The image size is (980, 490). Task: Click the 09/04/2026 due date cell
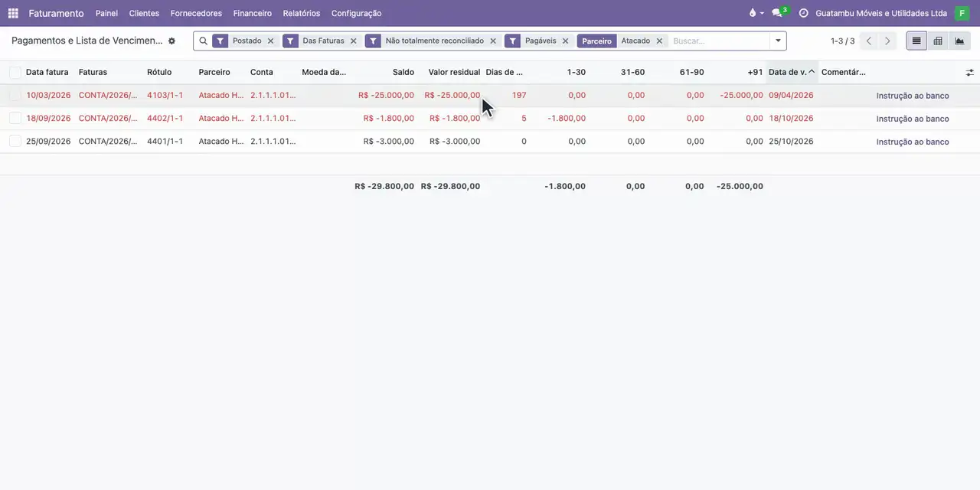pyautogui.click(x=791, y=96)
